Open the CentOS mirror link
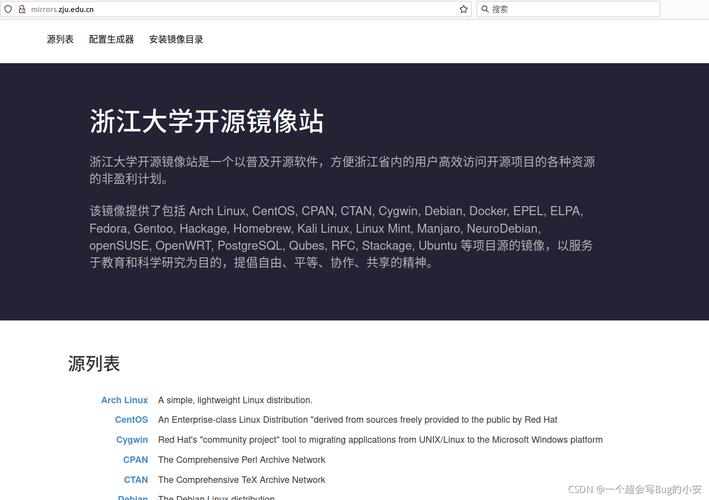709x500 pixels. click(131, 420)
